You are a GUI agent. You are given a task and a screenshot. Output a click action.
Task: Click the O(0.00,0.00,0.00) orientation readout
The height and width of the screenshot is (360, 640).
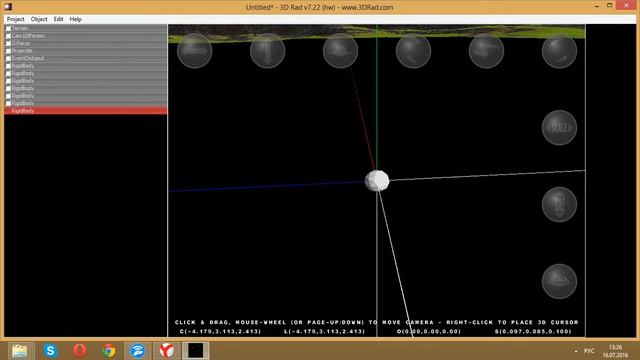[x=429, y=331]
